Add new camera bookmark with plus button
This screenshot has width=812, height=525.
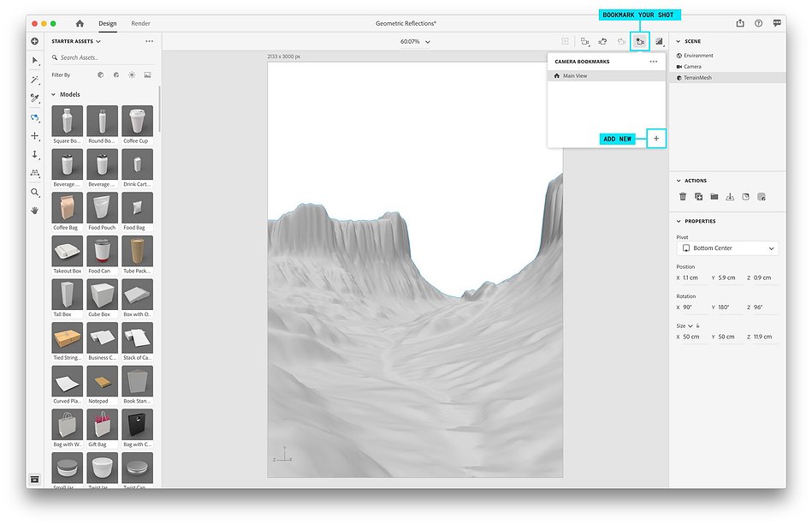pyautogui.click(x=656, y=139)
